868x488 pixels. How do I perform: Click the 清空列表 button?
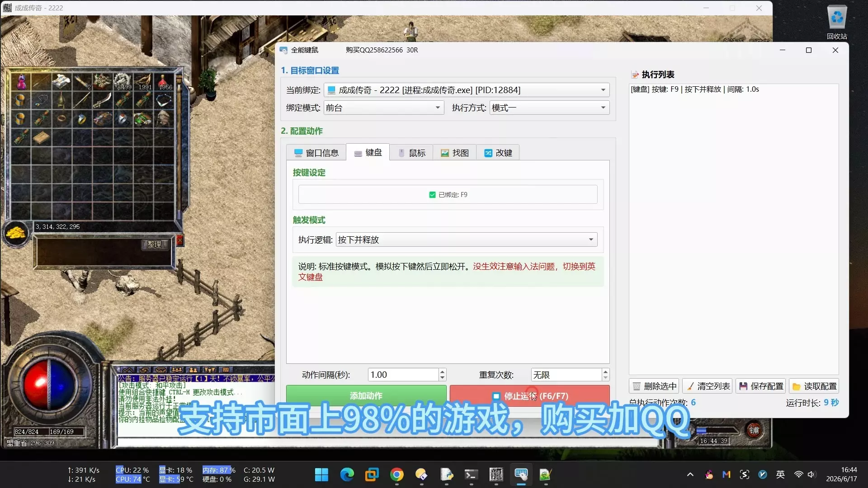coord(708,386)
